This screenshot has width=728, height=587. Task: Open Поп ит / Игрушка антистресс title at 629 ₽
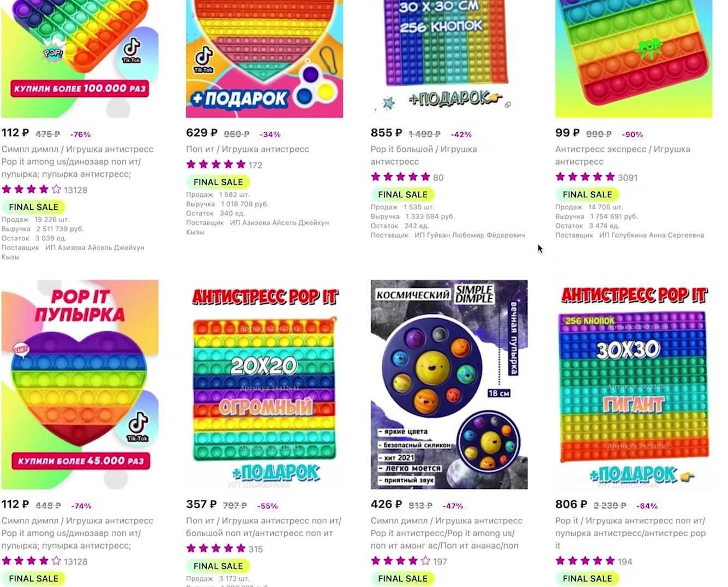tap(248, 149)
